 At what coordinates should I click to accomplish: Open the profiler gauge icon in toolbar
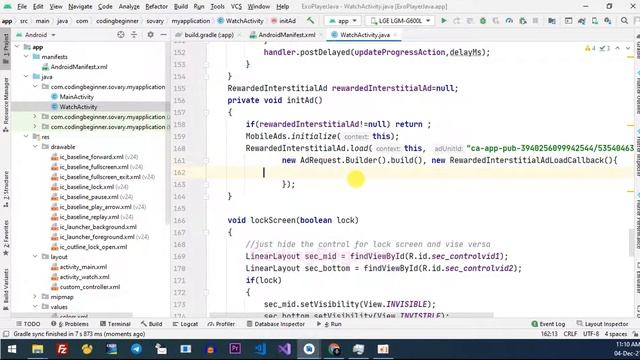pos(509,20)
